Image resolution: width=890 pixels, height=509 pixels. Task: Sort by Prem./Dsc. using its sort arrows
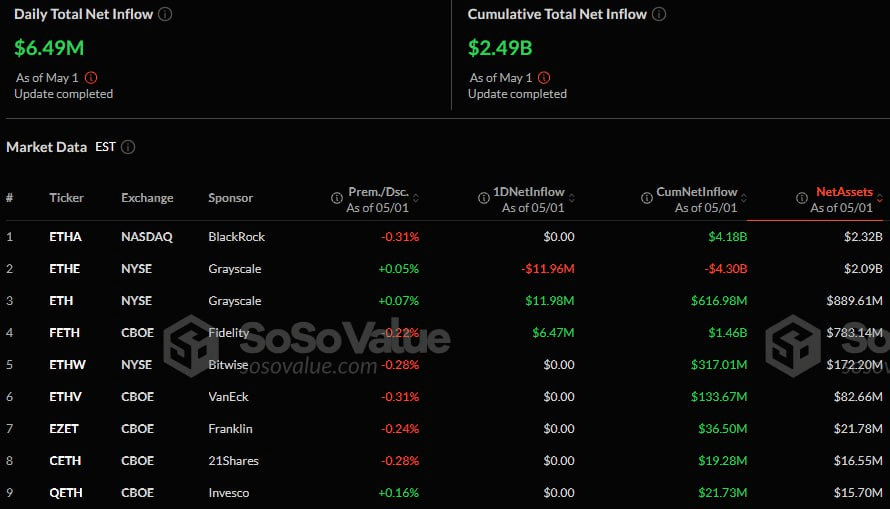click(416, 198)
